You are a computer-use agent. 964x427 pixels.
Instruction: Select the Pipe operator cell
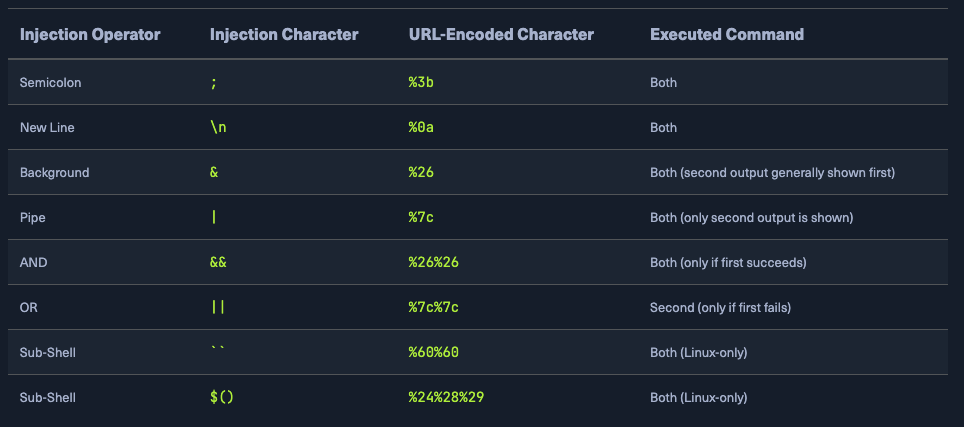click(x=33, y=217)
